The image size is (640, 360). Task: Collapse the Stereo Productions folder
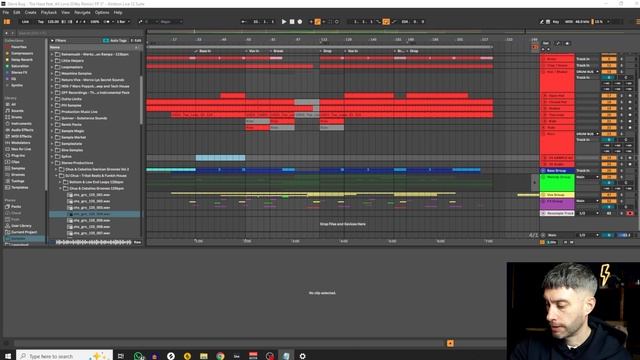pos(52,163)
